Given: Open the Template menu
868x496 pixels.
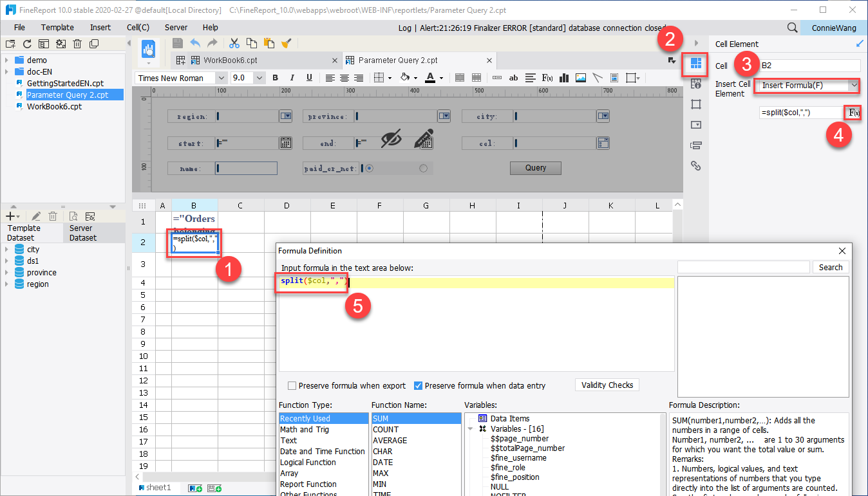Looking at the screenshot, I should [57, 27].
